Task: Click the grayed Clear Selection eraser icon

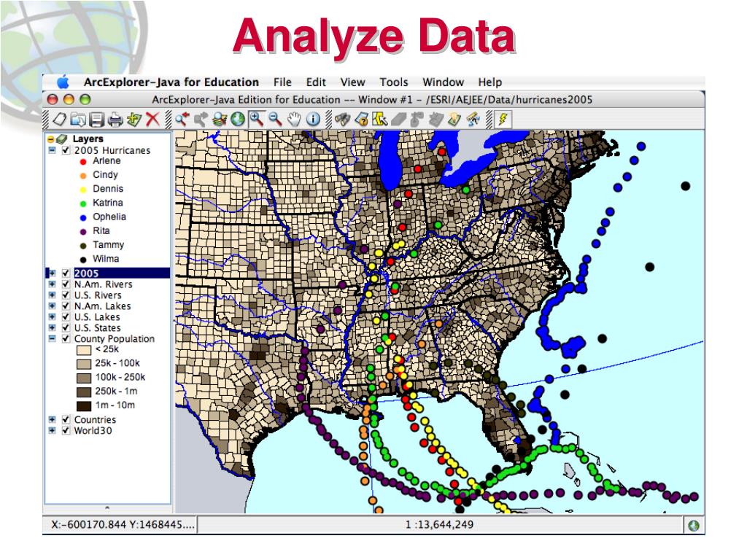Action: tap(399, 119)
